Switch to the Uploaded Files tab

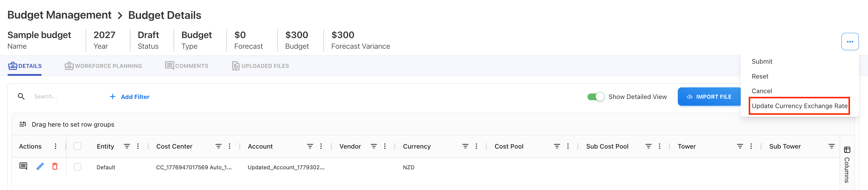pyautogui.click(x=260, y=66)
